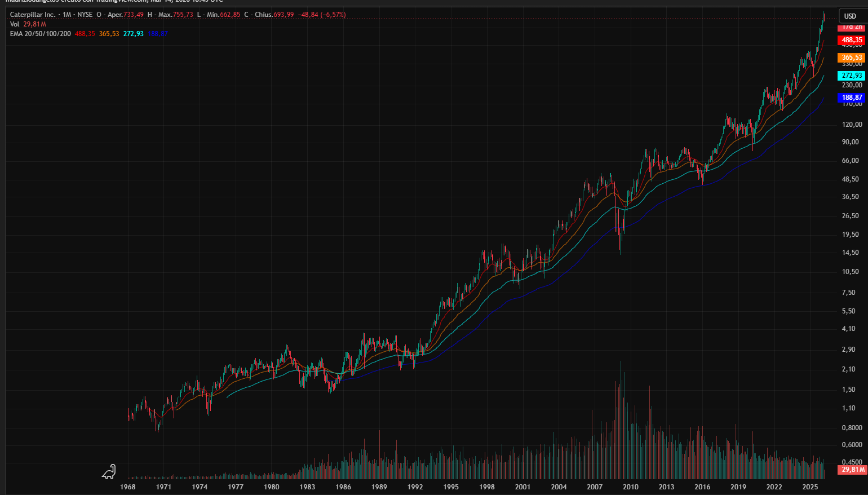This screenshot has height=495, width=868.
Task: Click the 2019 label on time axis
Action: click(738, 487)
